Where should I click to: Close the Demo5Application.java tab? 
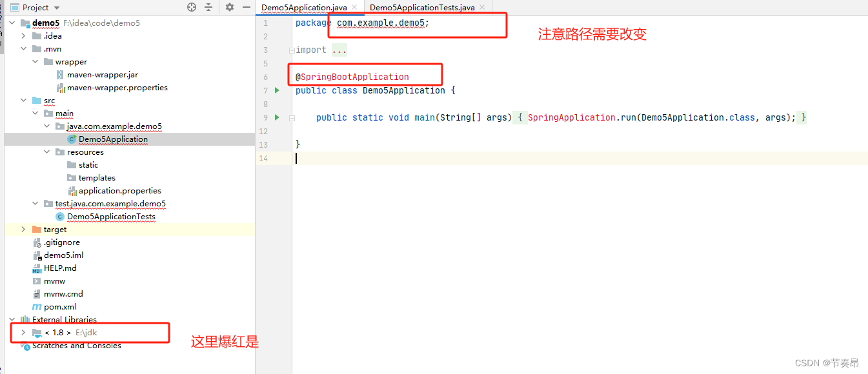coord(354,8)
